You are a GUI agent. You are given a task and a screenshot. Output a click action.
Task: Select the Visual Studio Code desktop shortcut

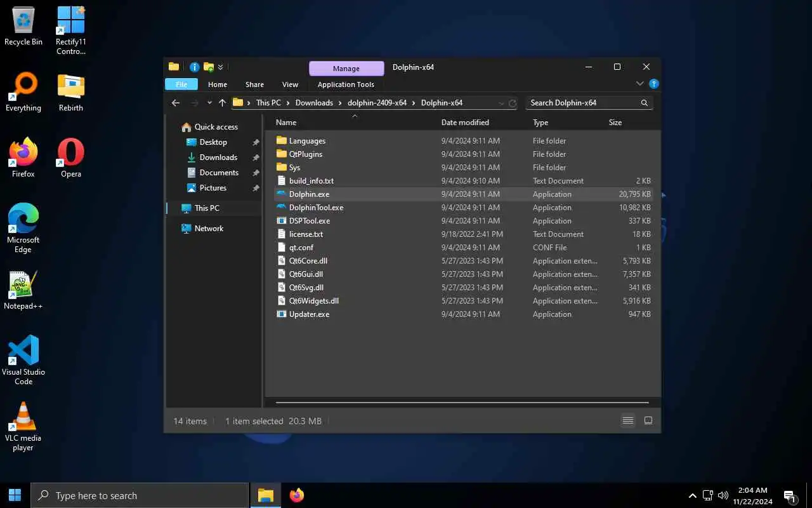click(23, 360)
